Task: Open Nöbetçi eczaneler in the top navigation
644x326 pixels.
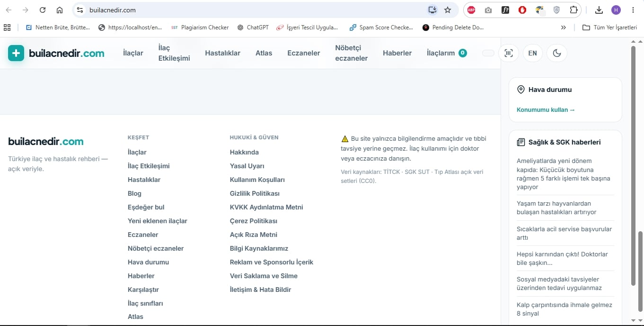Action: tap(352, 53)
